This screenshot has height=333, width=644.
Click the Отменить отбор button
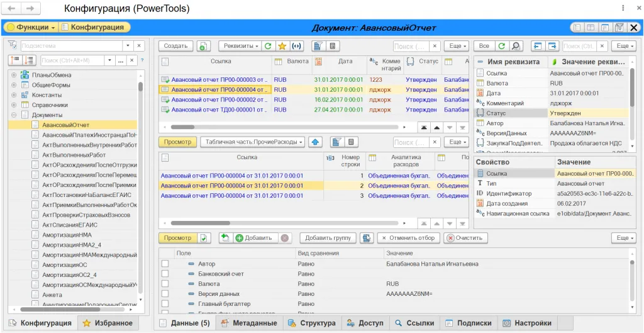pyautogui.click(x=409, y=238)
